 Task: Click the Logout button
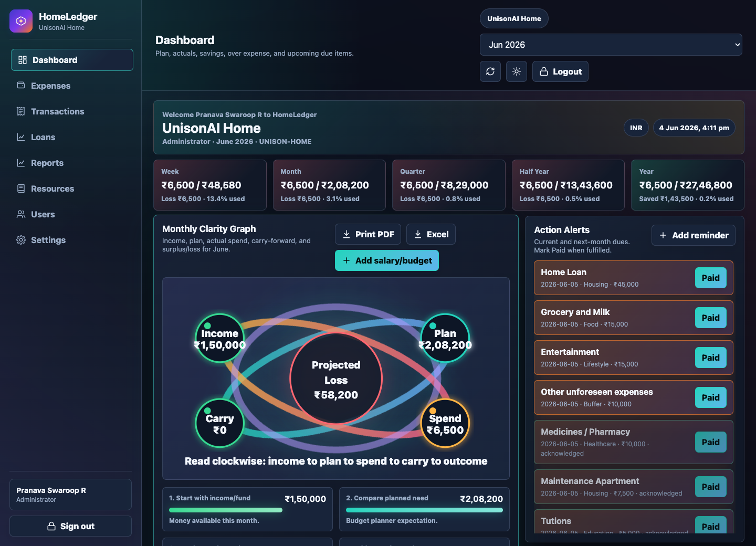560,71
